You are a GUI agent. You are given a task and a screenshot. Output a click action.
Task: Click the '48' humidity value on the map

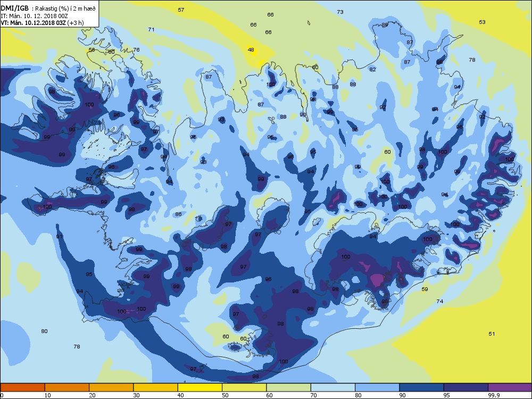(251, 49)
